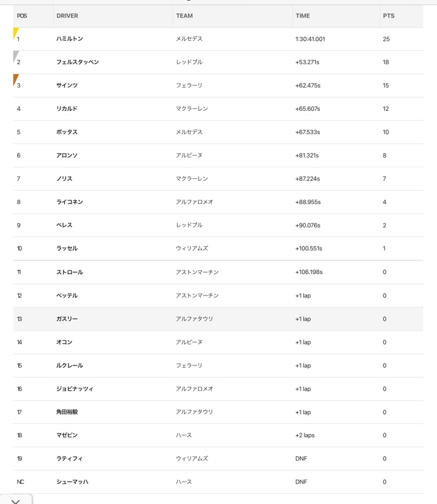Click the bronze third-place flag icon

[15, 80]
